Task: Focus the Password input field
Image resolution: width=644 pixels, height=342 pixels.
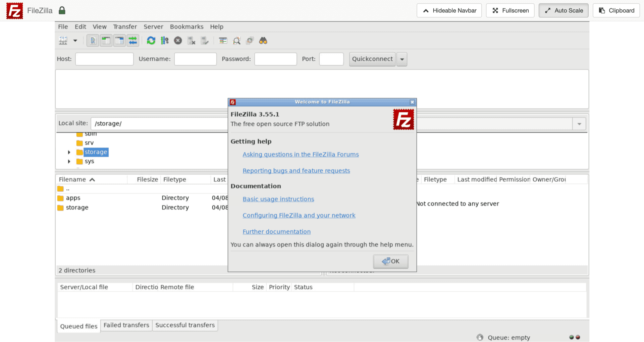Action: coord(275,59)
